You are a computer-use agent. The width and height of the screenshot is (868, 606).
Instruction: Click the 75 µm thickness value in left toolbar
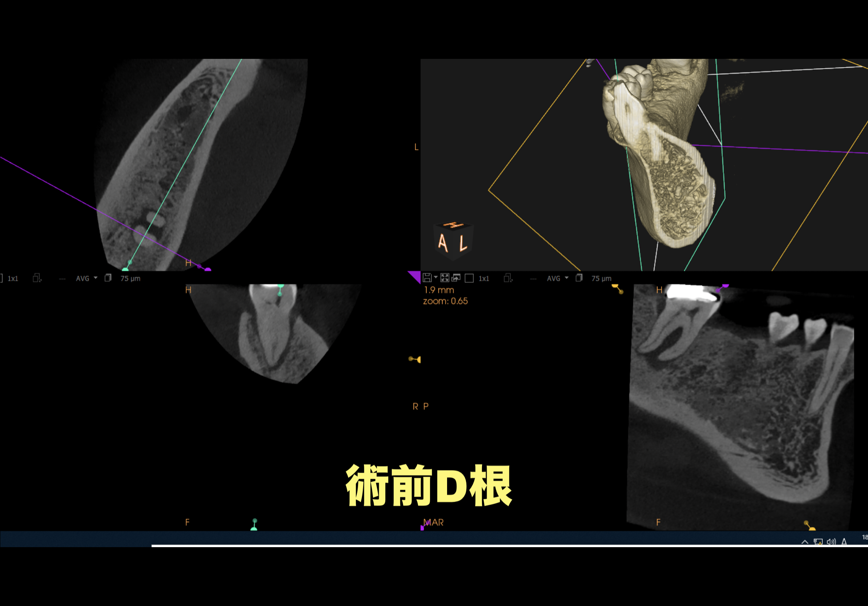130,278
